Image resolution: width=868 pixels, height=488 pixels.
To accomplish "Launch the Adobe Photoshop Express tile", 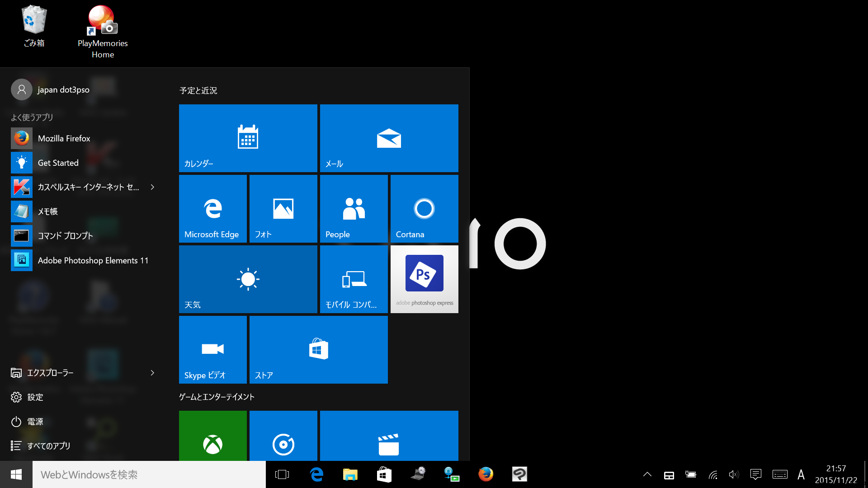I will 424,279.
